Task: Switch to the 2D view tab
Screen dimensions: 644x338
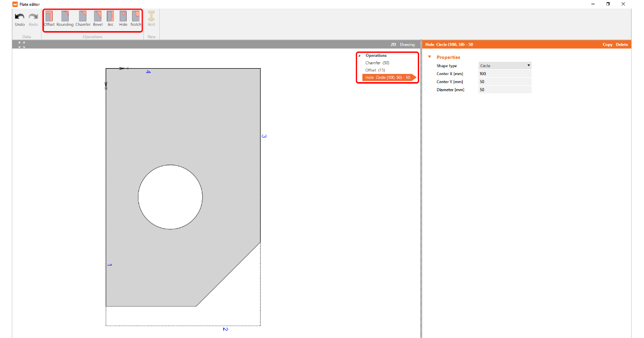Action: click(393, 45)
